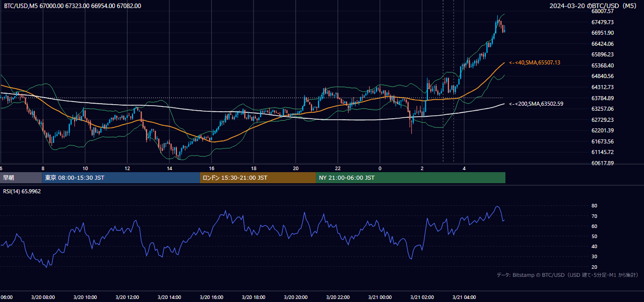644x302 pixels.
Task: Select the ロンドン 15:30-21:00 JST session bar
Action: tap(258, 178)
